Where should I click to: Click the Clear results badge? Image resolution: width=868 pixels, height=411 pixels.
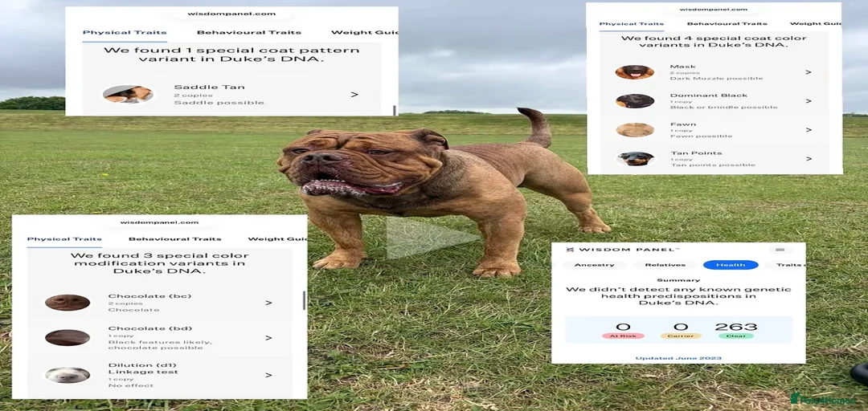pos(735,336)
